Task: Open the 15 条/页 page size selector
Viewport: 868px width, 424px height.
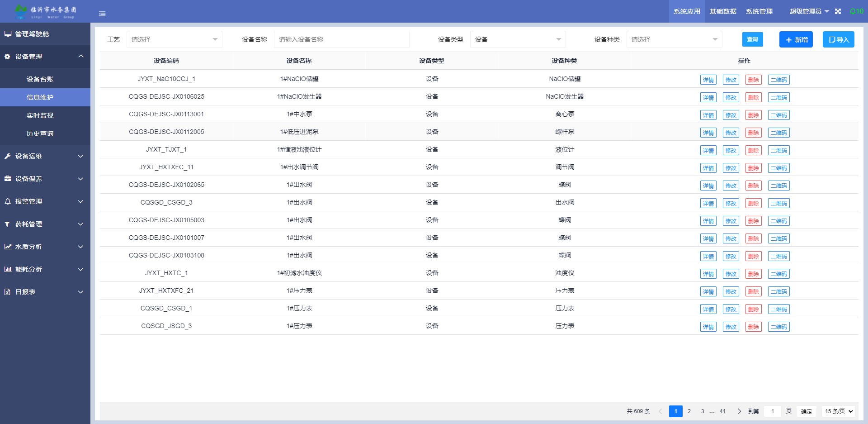Action: point(839,411)
